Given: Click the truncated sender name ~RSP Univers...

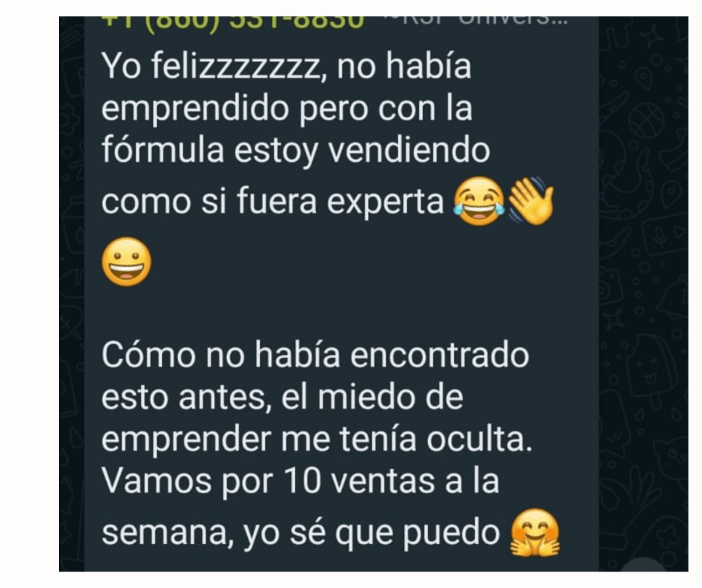Looking at the screenshot, I should (x=475, y=21).
